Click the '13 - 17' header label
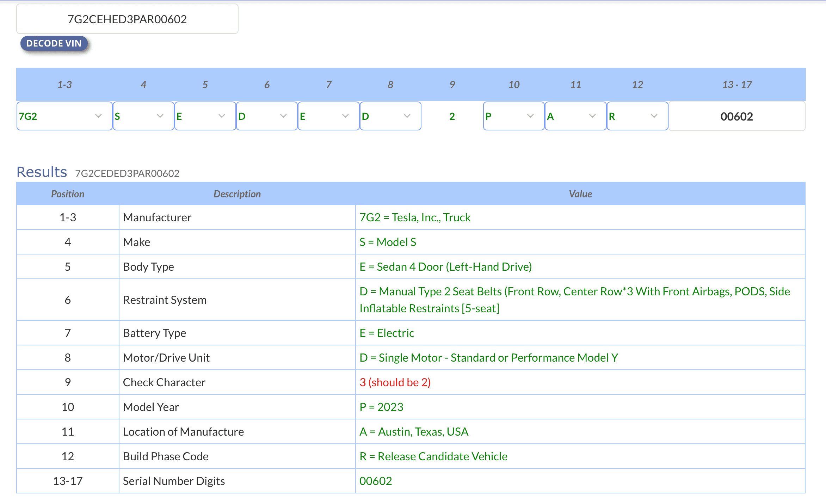The image size is (826, 504). click(x=737, y=85)
